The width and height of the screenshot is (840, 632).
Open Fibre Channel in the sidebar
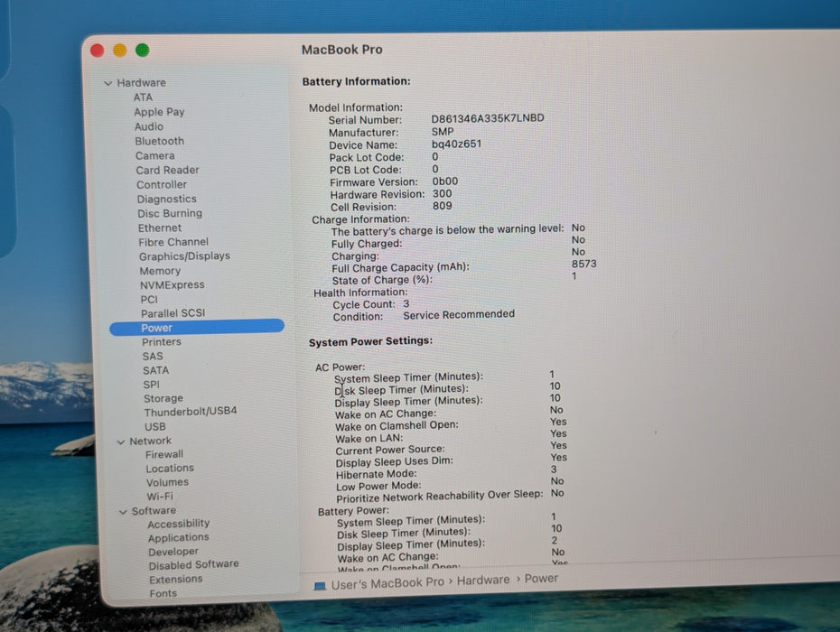173,242
